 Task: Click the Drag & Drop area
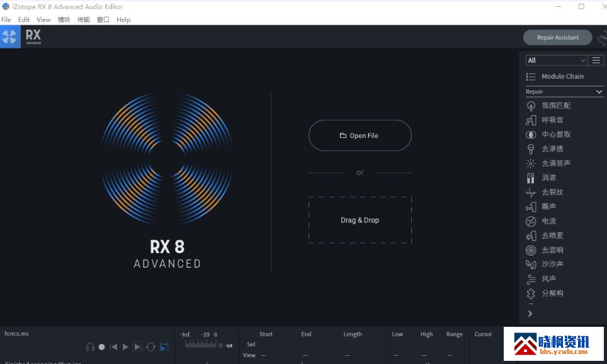tap(360, 220)
